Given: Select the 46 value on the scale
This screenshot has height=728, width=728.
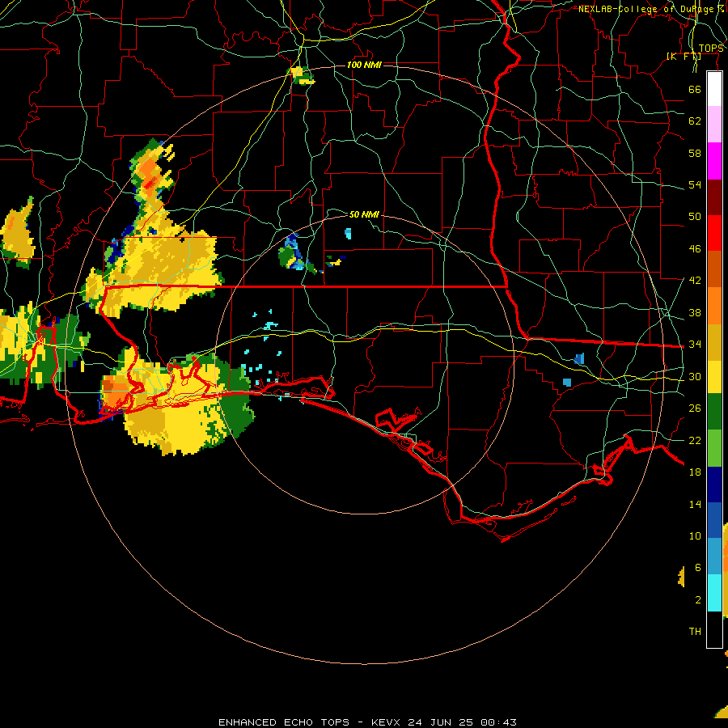Looking at the screenshot, I should [x=695, y=249].
